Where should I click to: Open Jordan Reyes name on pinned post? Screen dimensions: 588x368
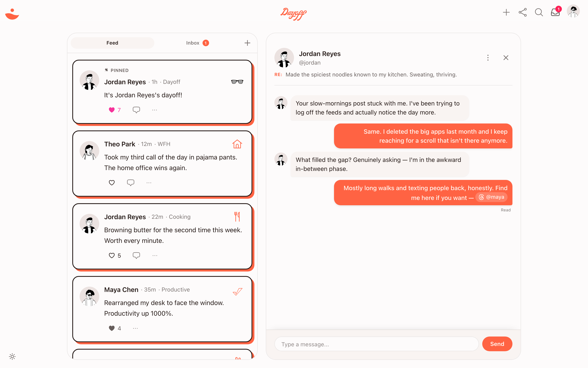coord(125,82)
